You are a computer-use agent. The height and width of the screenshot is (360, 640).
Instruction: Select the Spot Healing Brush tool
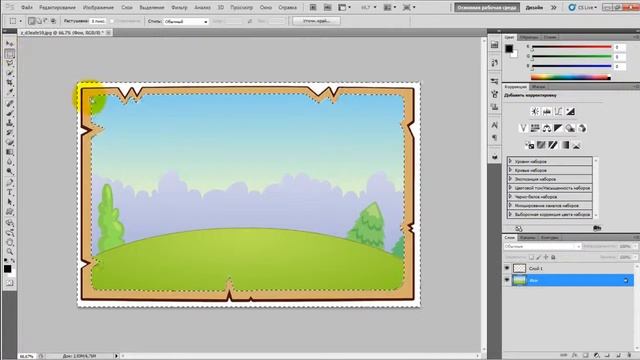(x=10, y=104)
